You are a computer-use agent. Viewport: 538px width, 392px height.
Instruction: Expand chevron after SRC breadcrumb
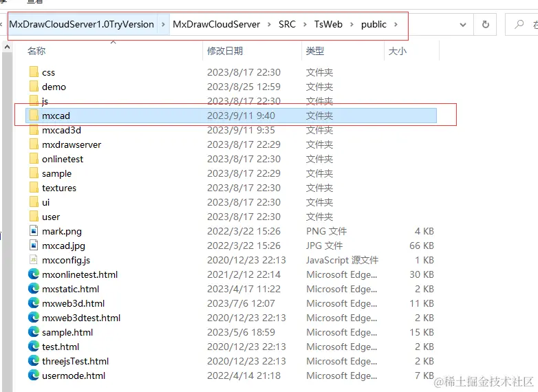pyautogui.click(x=305, y=24)
